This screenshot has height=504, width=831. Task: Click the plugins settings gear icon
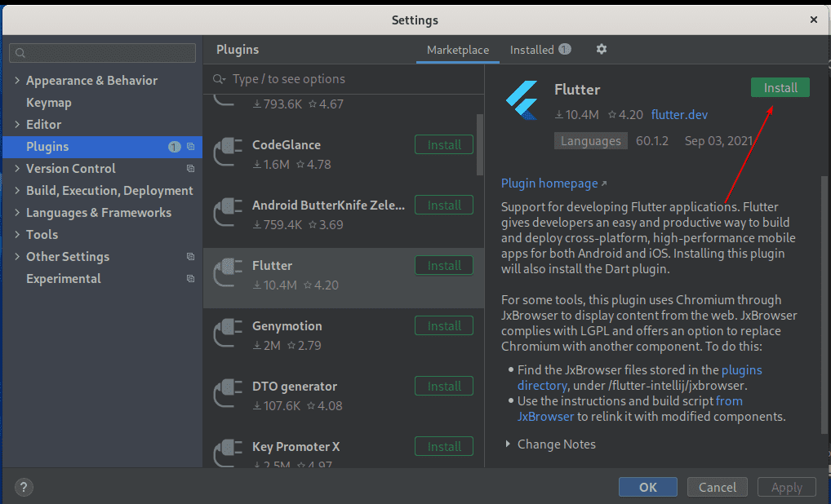(602, 50)
